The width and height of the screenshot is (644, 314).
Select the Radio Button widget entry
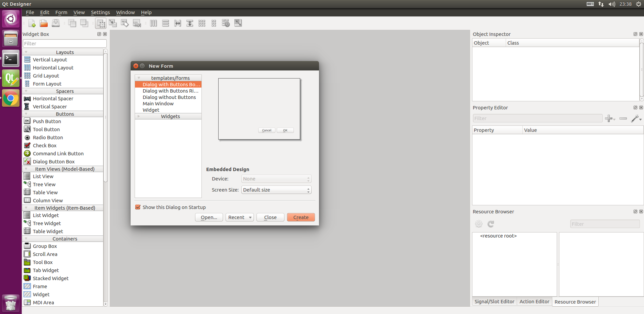(47, 137)
